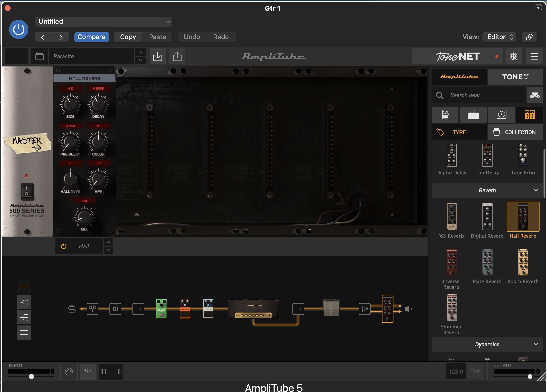Image resolution: width=547 pixels, height=392 pixels.
Task: Click the tuner icon in bottom bar
Action: coord(88,372)
